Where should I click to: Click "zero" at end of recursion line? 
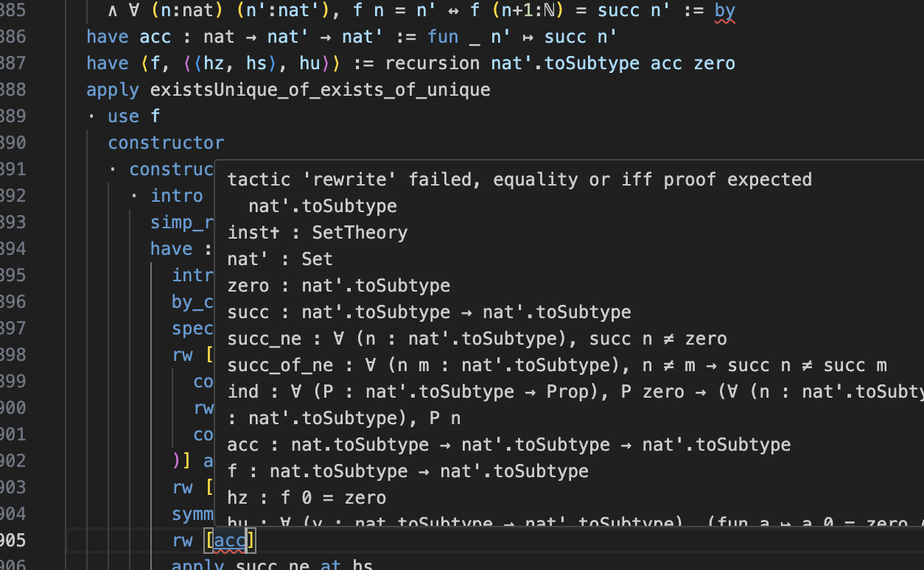coord(714,63)
